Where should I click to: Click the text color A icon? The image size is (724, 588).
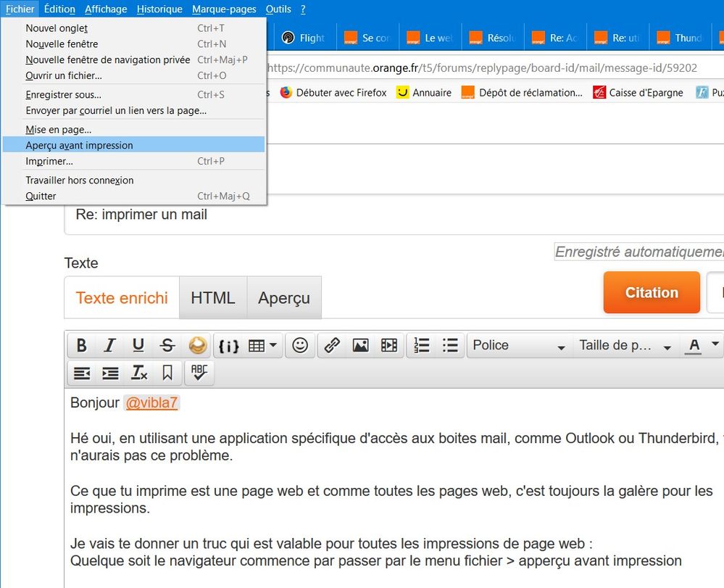694,346
